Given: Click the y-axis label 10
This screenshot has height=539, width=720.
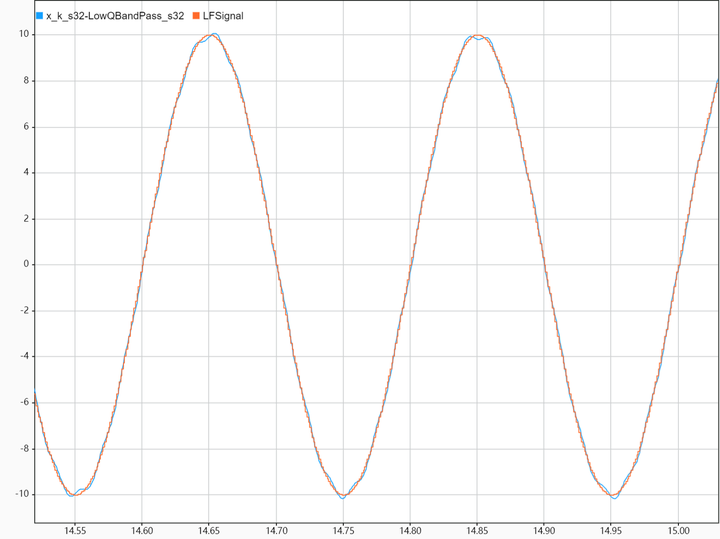Looking at the screenshot, I should click(23, 34).
